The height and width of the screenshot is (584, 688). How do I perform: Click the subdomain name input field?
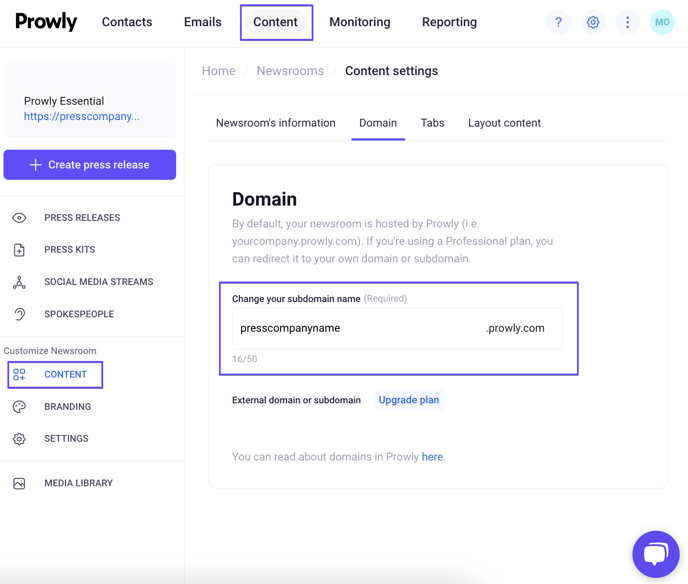[397, 328]
